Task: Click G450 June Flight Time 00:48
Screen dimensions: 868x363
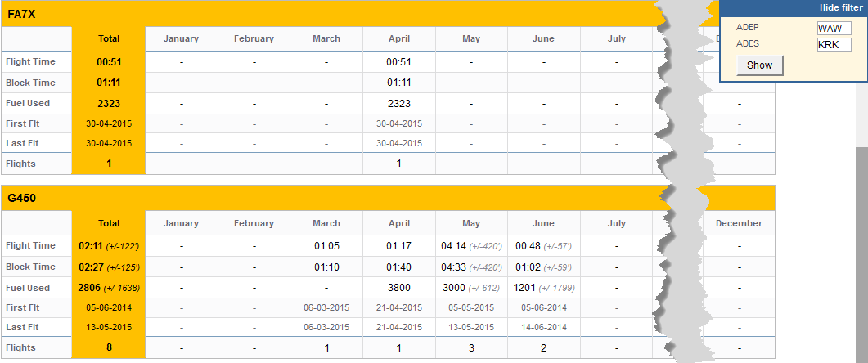Action: pos(543,246)
